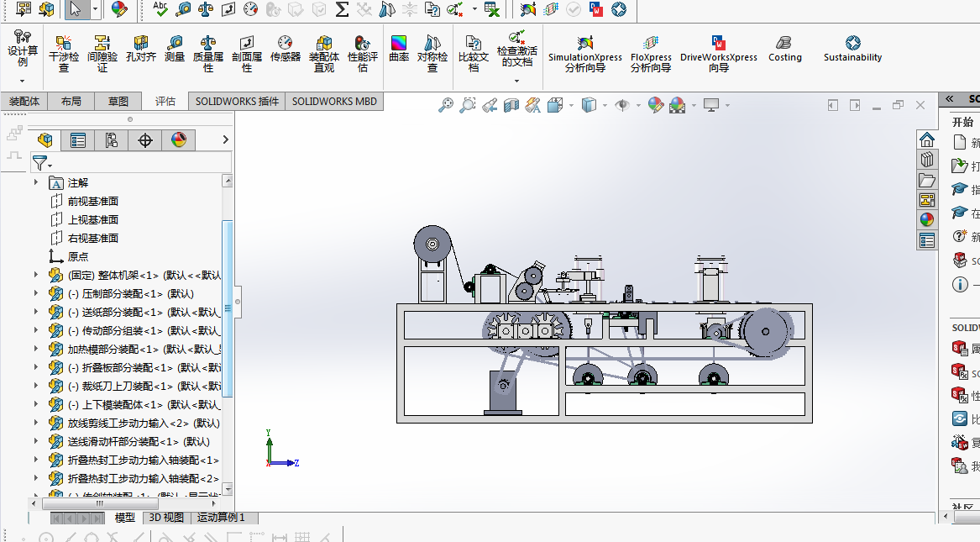Open DimXpertManager crosshair tab

[145, 140]
